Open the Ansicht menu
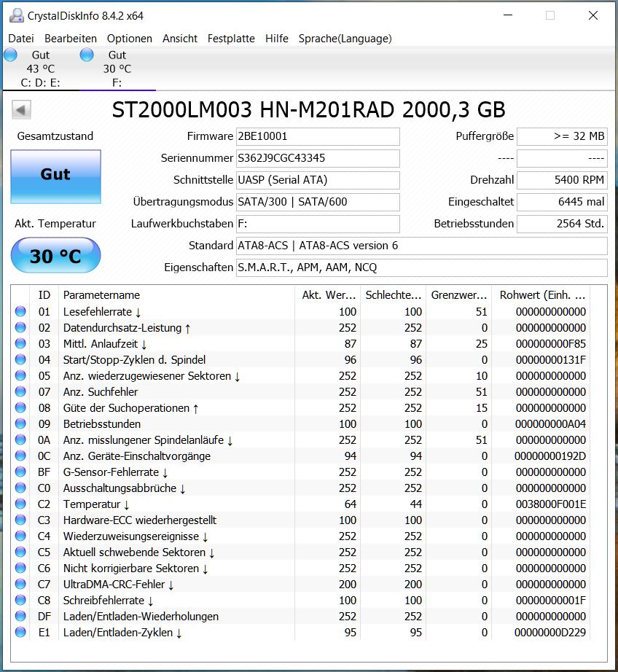The image size is (618, 672). coord(180,39)
